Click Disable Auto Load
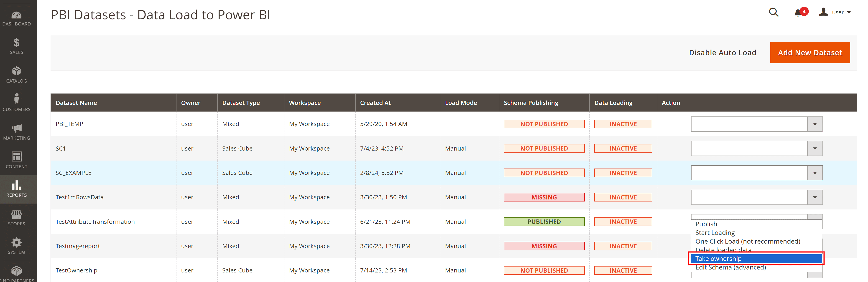 point(722,53)
